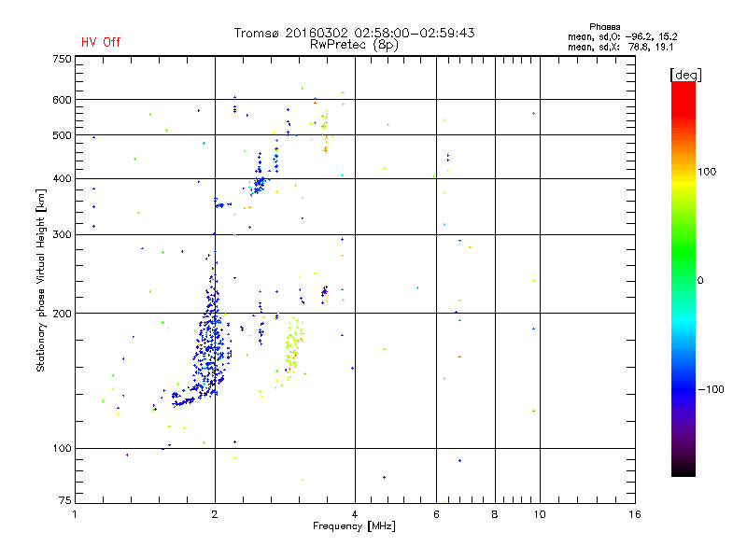Viewport: 747px width, 560px height.
Task: Select the "mean, sd,O: -96.2, 15.2" line
Action: pyautogui.click(x=622, y=36)
